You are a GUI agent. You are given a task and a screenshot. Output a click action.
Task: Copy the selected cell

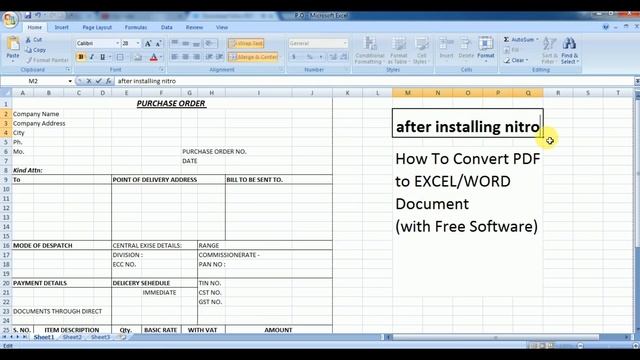point(36,50)
